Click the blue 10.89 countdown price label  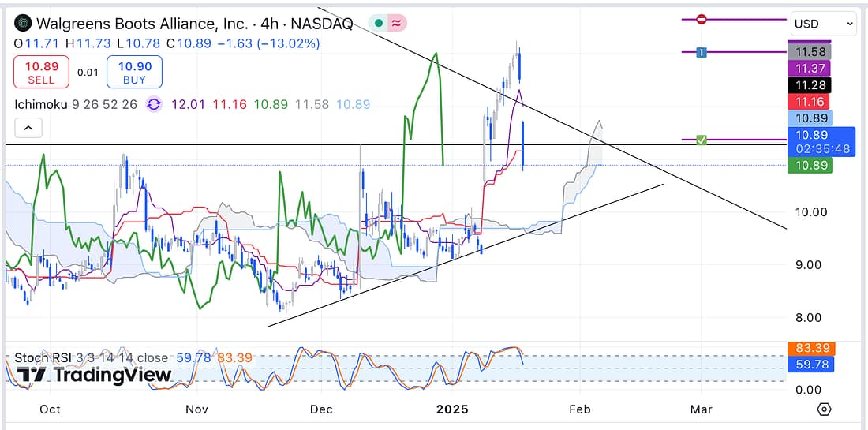coord(821,141)
